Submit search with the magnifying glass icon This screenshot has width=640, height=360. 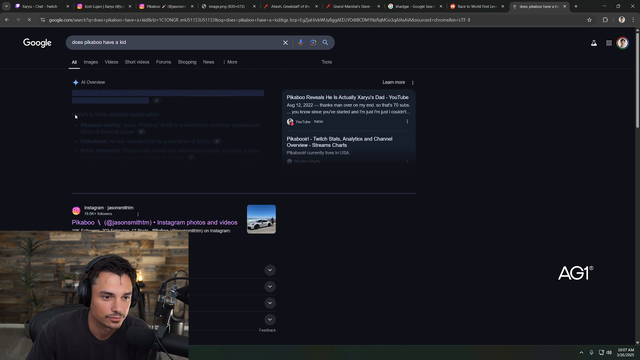click(325, 42)
